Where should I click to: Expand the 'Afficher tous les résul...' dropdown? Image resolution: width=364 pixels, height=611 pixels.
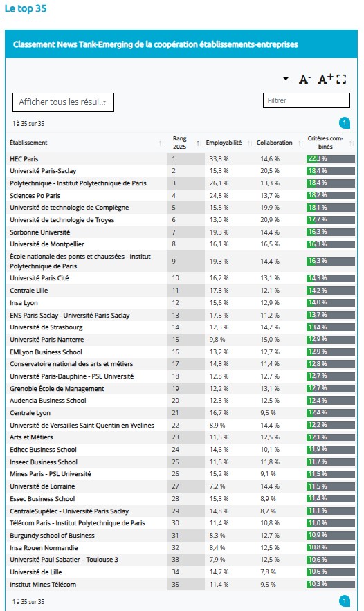point(63,102)
